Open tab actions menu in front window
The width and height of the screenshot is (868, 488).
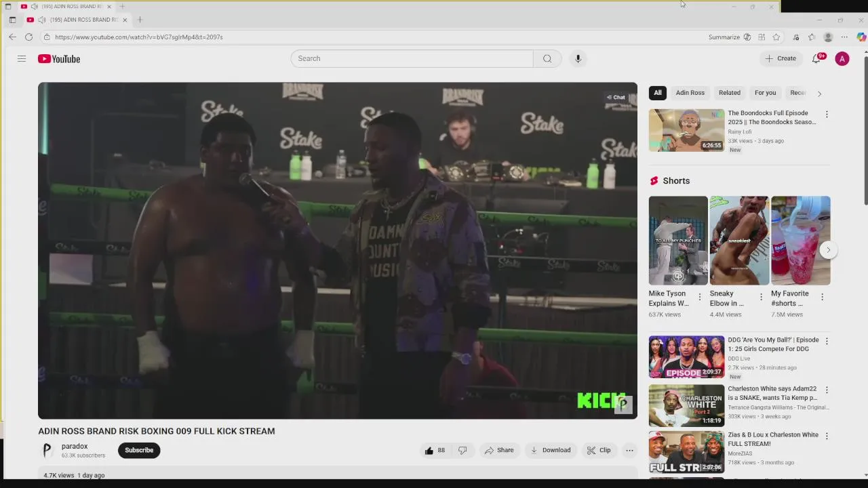[12, 20]
